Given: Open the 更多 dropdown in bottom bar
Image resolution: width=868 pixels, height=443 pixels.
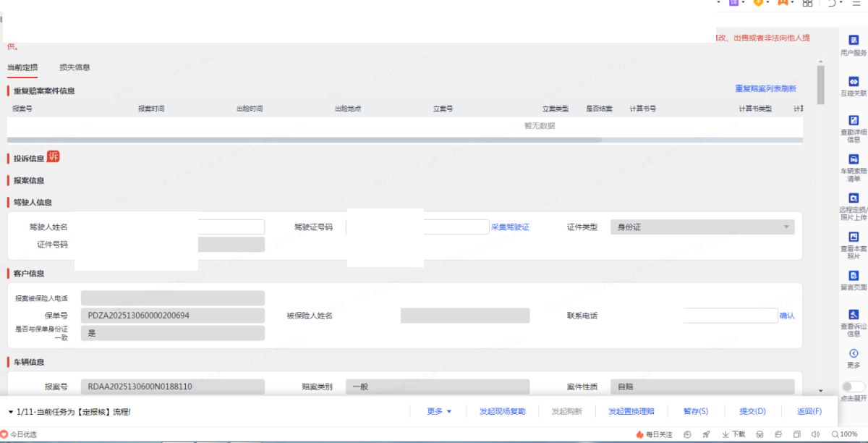Looking at the screenshot, I should coord(439,412).
